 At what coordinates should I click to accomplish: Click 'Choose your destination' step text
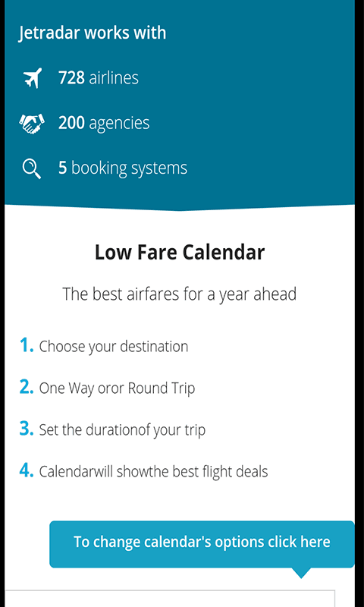click(x=114, y=347)
